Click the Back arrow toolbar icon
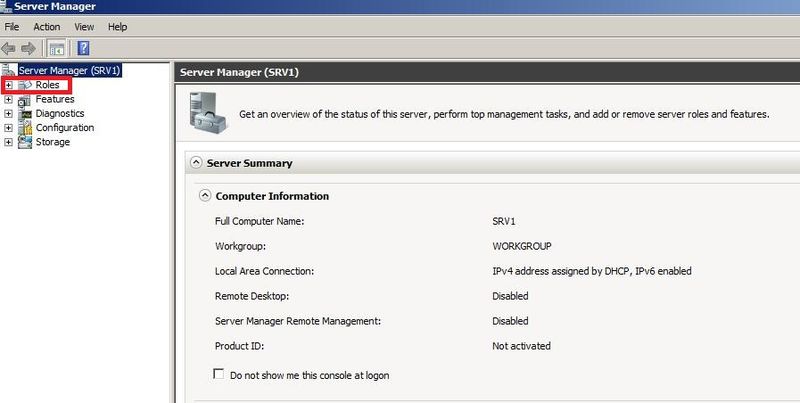This screenshot has height=403, width=800. (x=8, y=48)
